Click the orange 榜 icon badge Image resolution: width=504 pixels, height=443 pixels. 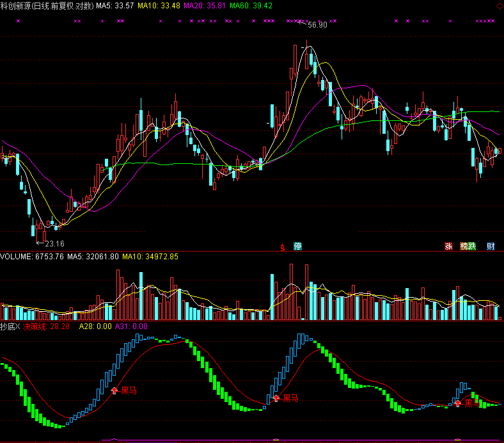pos(464,246)
